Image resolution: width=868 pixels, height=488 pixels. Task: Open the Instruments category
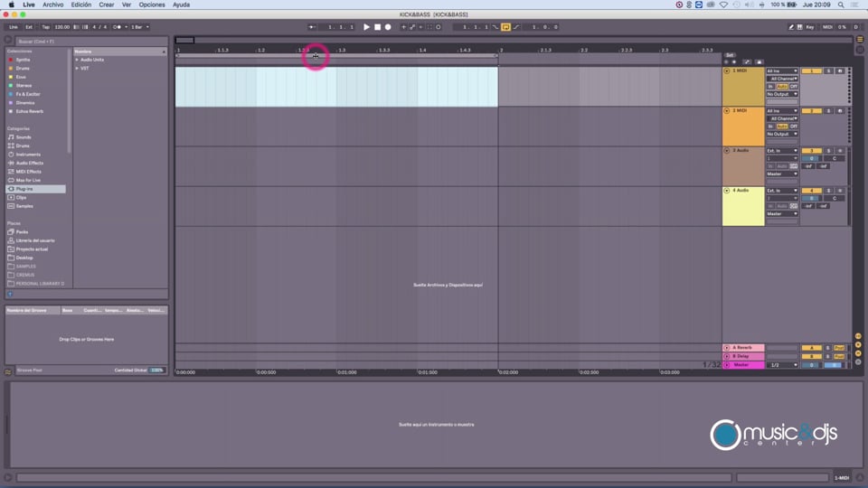coord(28,155)
